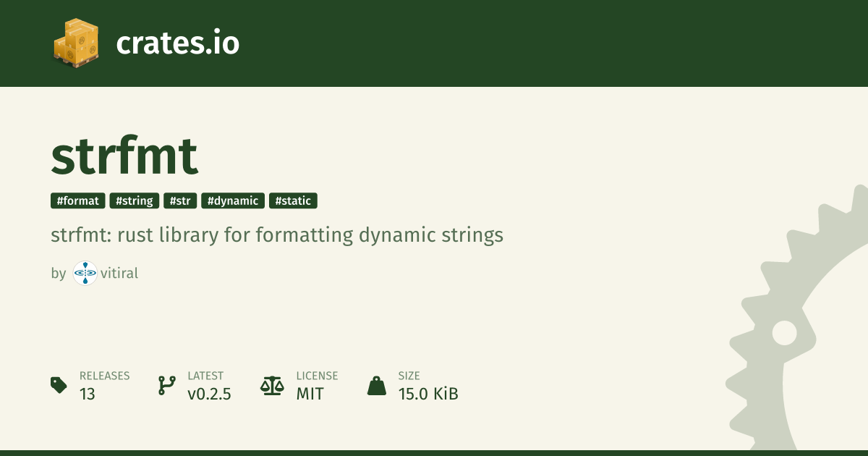Image resolution: width=868 pixels, height=456 pixels.
Task: Select the strfmt crate title
Action: coord(124,155)
